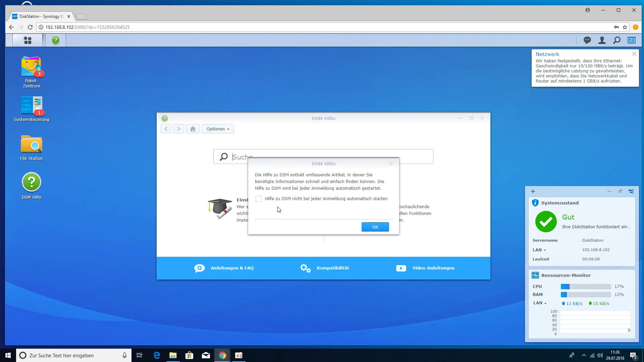
Task: Open File Station desktop icon
Action: tap(31, 148)
